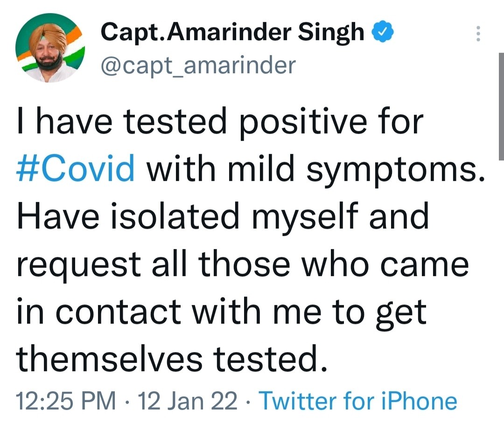Click the line "Have isolated myself and"
Image resolution: width=504 pixels, height=429 pixels.
click(x=223, y=217)
